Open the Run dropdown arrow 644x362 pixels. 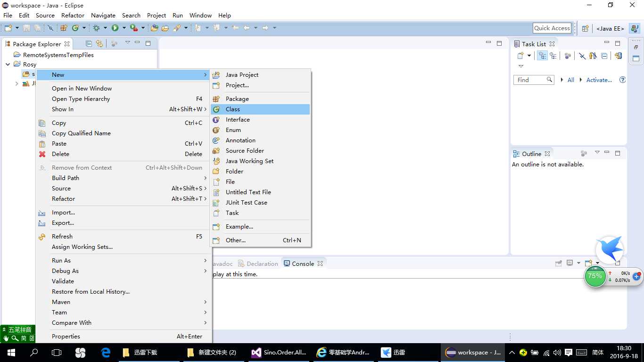pos(124,28)
